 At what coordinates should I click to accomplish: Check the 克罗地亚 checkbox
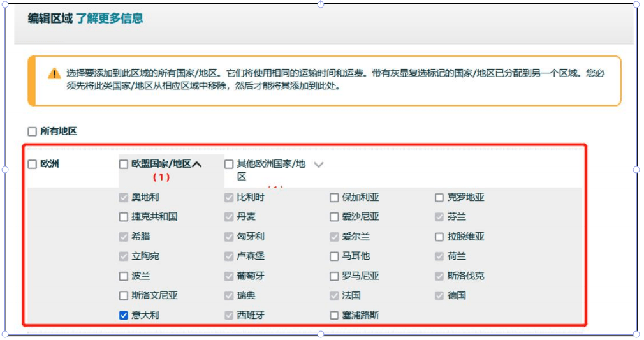tap(439, 198)
